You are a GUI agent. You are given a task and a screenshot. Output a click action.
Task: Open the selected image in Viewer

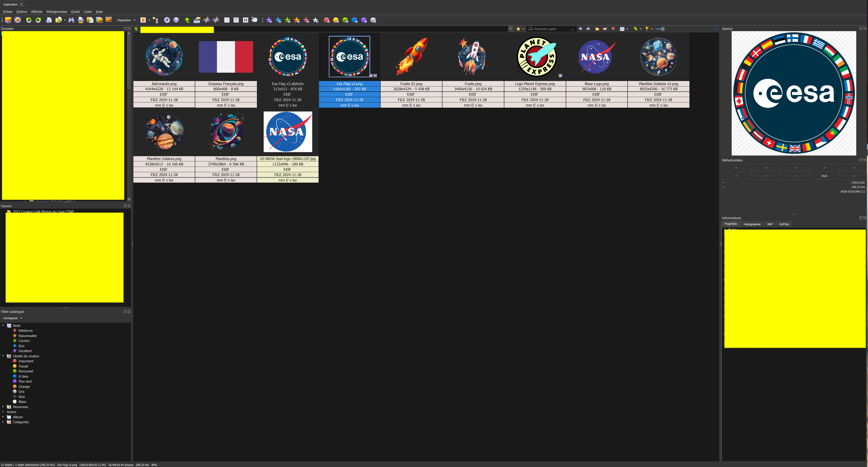pos(8,20)
